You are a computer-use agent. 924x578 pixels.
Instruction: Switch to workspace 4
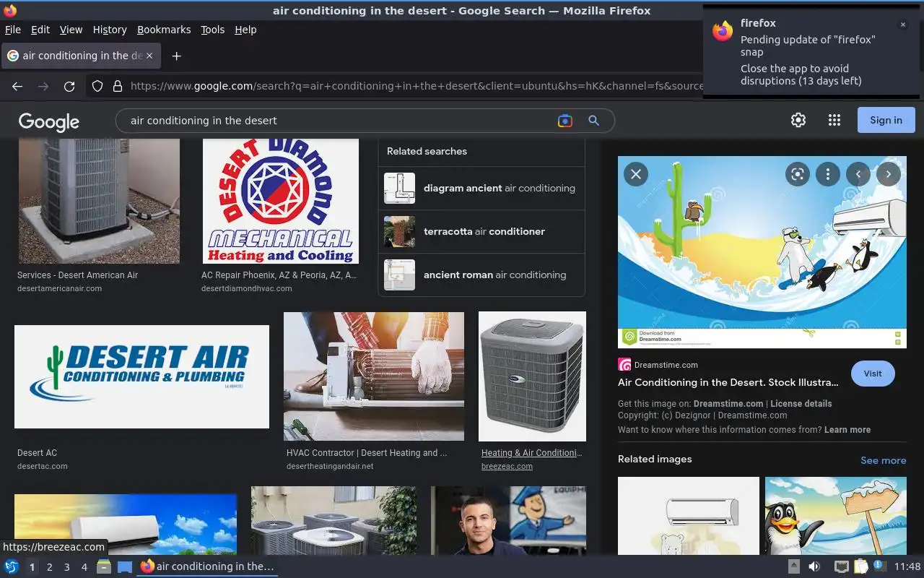84,567
